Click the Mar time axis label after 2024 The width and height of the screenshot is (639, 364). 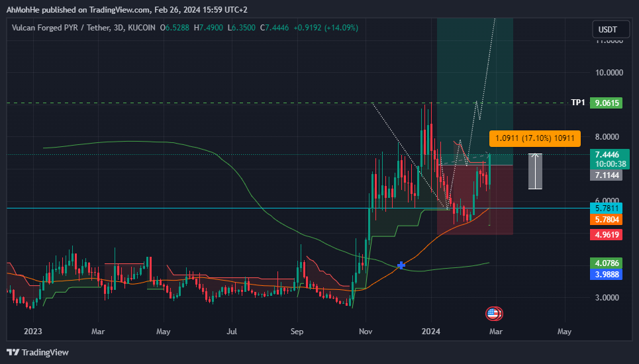point(496,332)
